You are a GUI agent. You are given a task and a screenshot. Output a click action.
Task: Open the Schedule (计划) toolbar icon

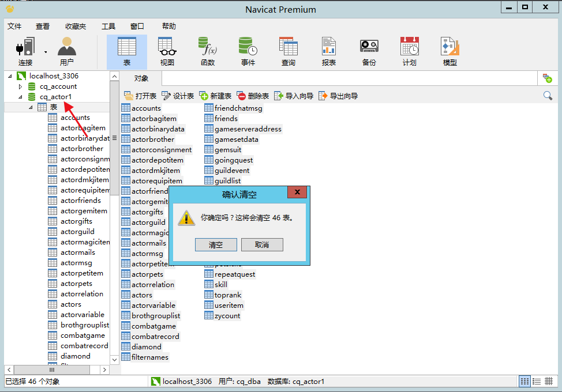point(409,51)
